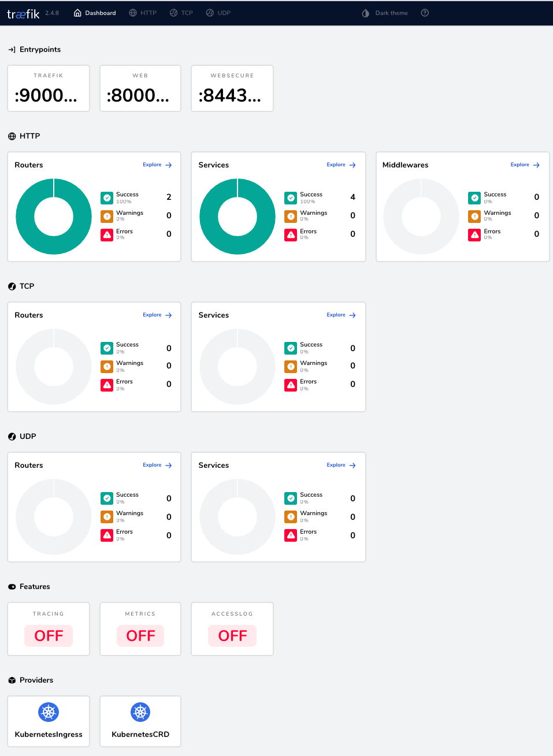Click the Entrypoints arrow icon
Image resolution: width=553 pixels, height=756 pixels.
point(12,50)
